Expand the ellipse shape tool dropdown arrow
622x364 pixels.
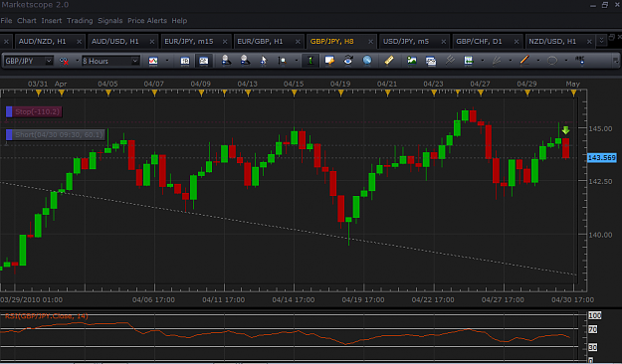566,61
